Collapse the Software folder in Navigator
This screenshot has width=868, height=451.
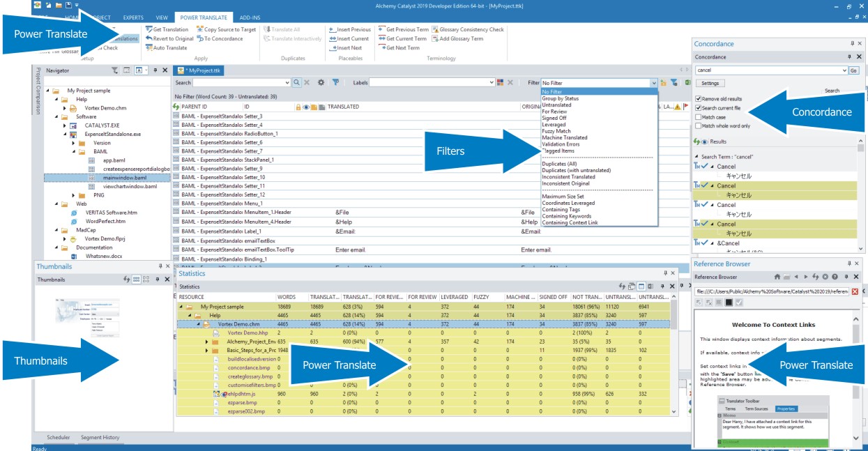(x=56, y=116)
